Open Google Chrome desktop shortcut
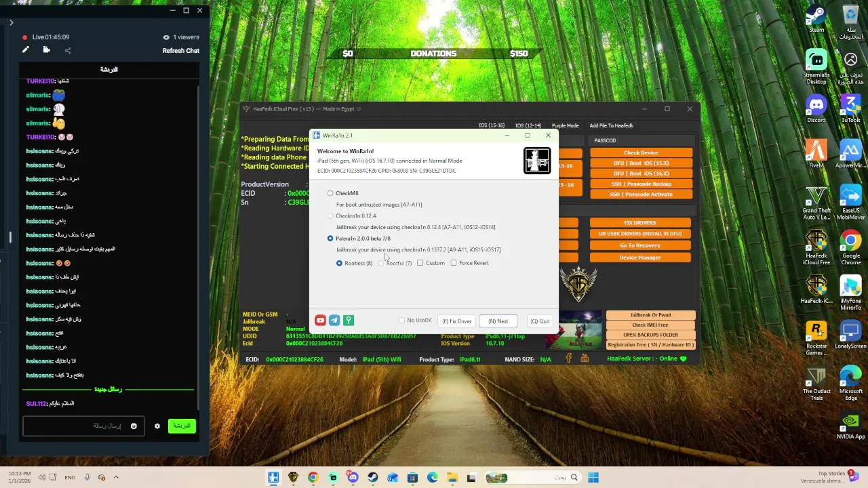 tap(851, 247)
